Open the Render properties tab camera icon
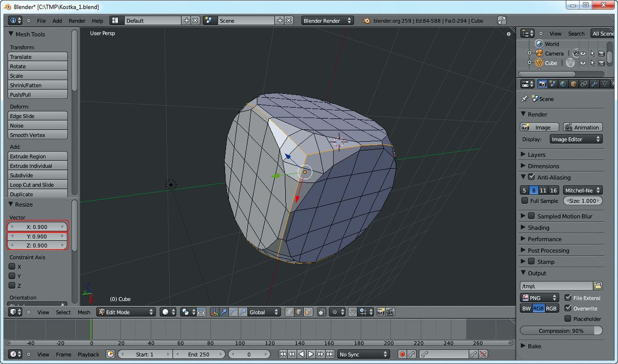This screenshot has width=618, height=364. click(542, 84)
